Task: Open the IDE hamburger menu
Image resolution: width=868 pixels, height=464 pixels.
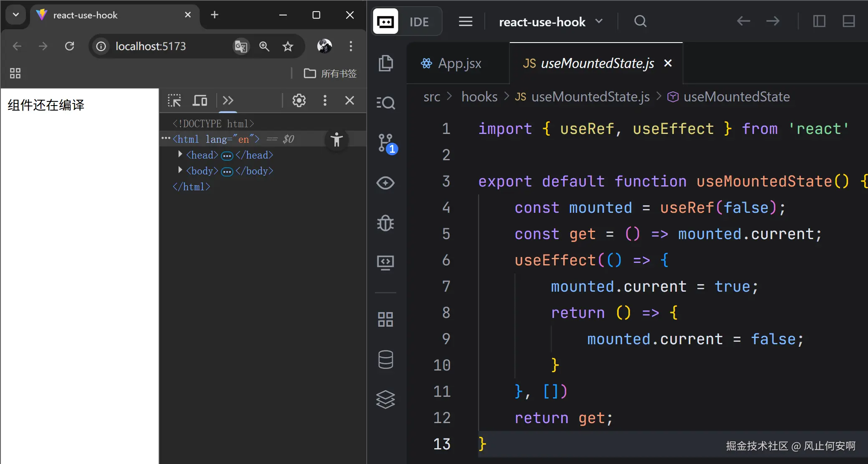Action: (x=466, y=22)
